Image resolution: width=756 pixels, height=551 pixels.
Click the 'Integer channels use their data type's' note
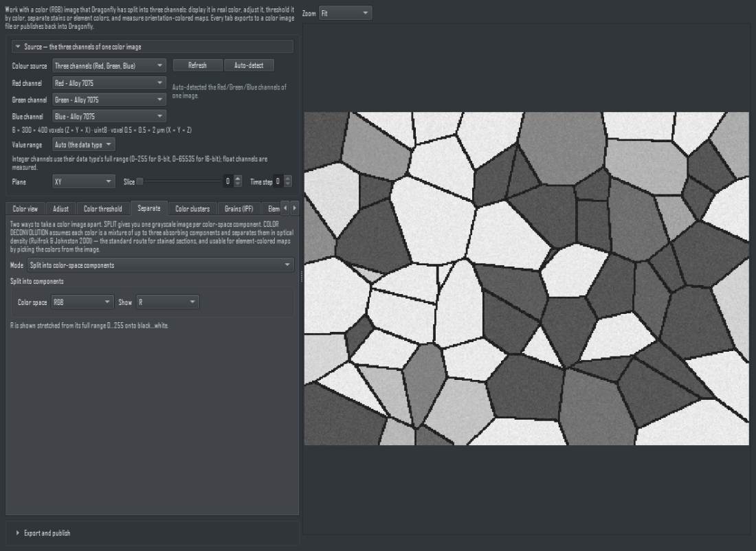140,163
